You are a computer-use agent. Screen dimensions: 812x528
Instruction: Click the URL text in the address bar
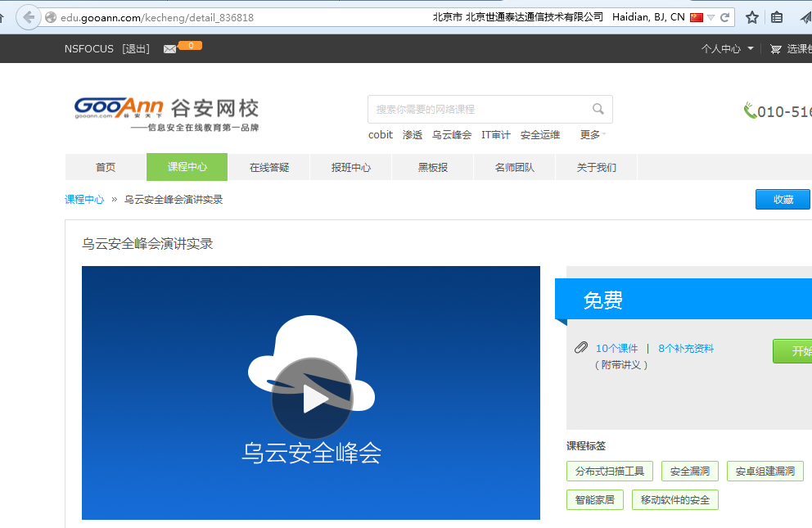coord(157,18)
